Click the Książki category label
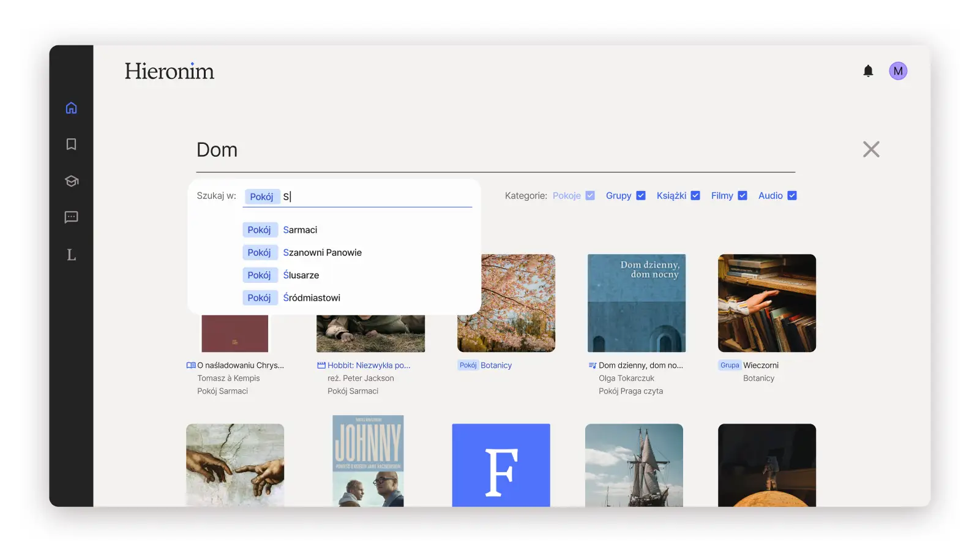The height and width of the screenshot is (551, 980). [671, 196]
